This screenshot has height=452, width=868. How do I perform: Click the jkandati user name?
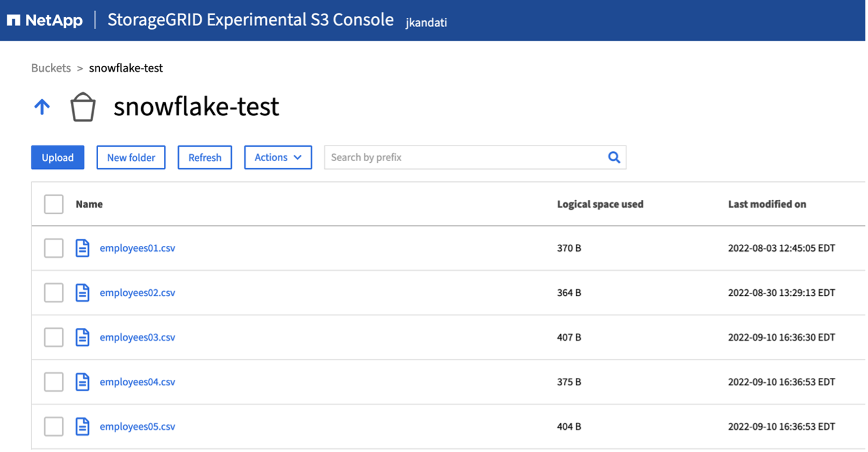pyautogui.click(x=426, y=23)
